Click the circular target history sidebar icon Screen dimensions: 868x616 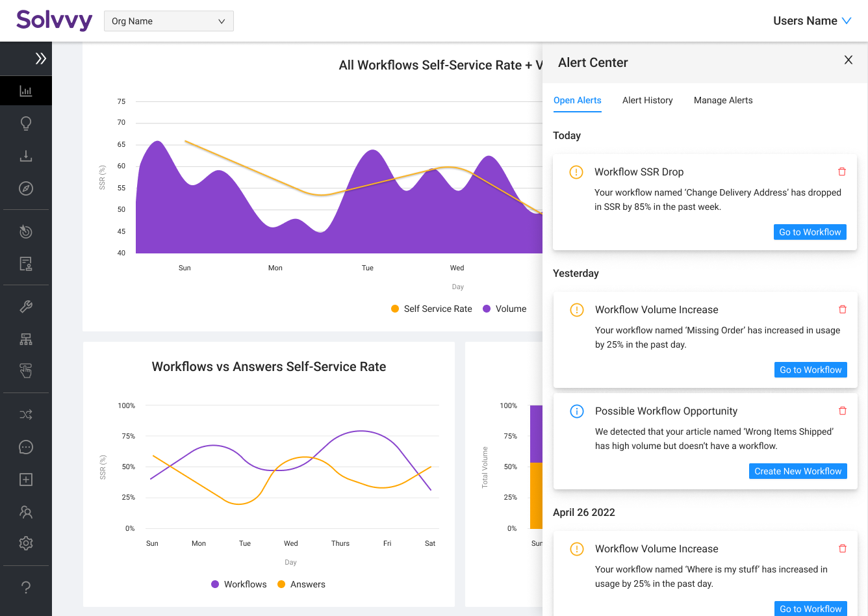tap(26, 231)
